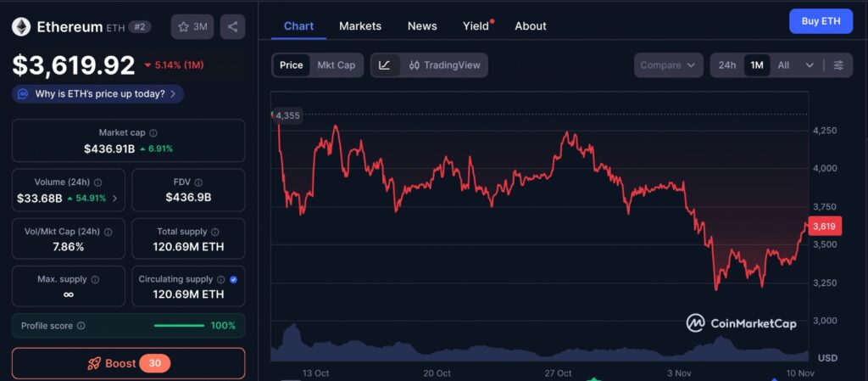The image size is (868, 381).
Task: Expand more time range options chevron
Action: point(810,65)
